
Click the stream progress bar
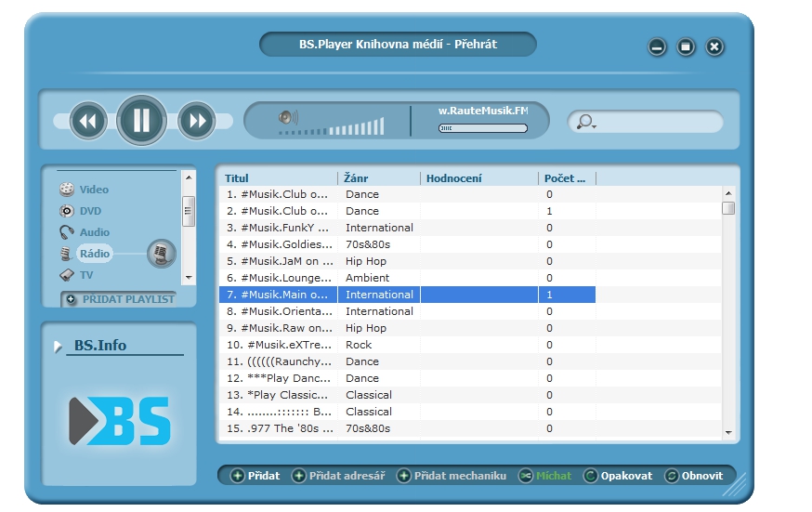click(x=482, y=128)
